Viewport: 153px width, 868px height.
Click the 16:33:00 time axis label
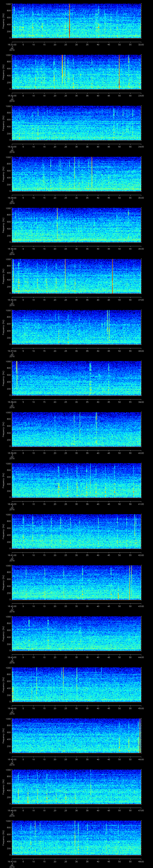12,147
